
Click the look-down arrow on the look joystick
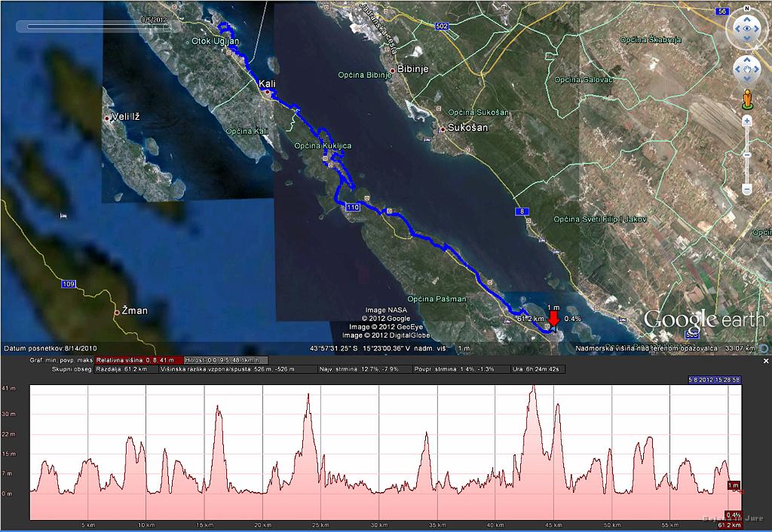click(747, 38)
